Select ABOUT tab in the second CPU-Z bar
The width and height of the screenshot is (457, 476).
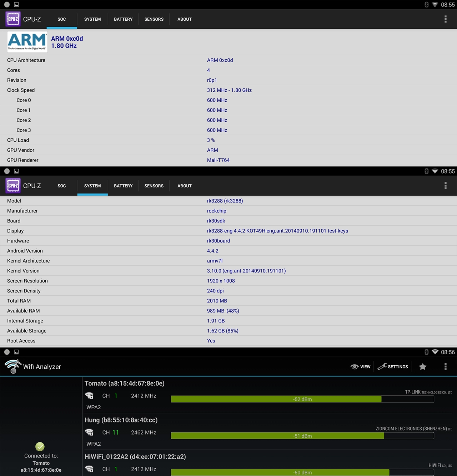pyautogui.click(x=185, y=186)
